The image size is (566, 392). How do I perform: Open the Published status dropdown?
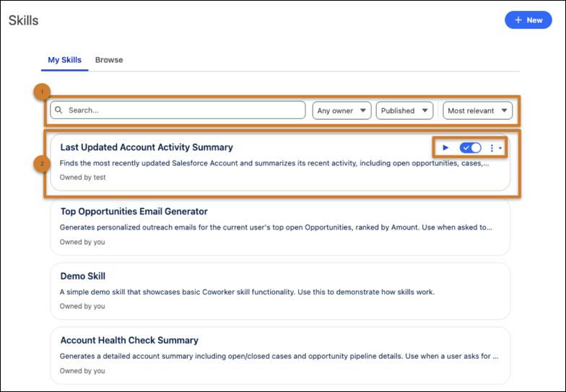(404, 110)
